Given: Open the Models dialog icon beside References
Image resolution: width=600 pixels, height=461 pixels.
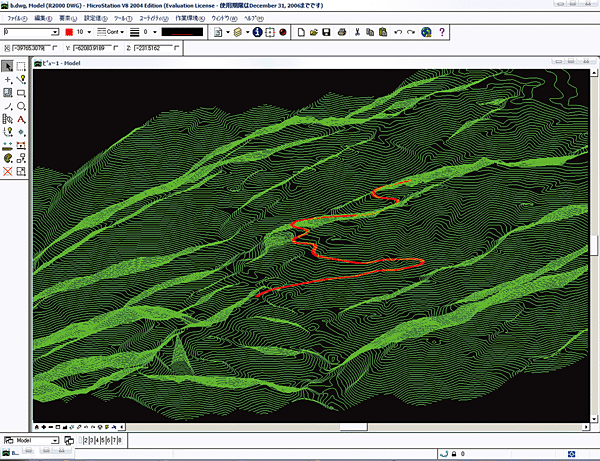Looking at the screenshot, I should 218,32.
